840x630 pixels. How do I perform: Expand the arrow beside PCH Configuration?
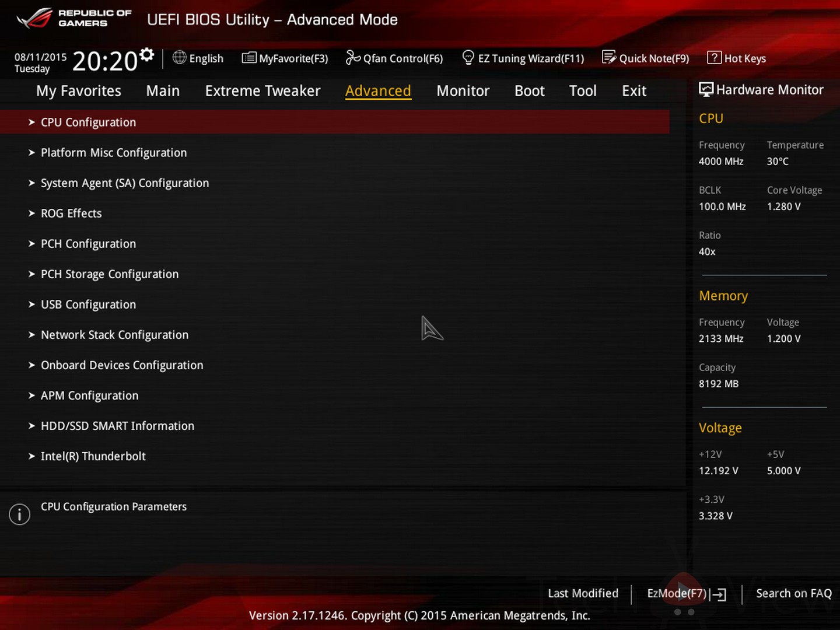tap(32, 243)
